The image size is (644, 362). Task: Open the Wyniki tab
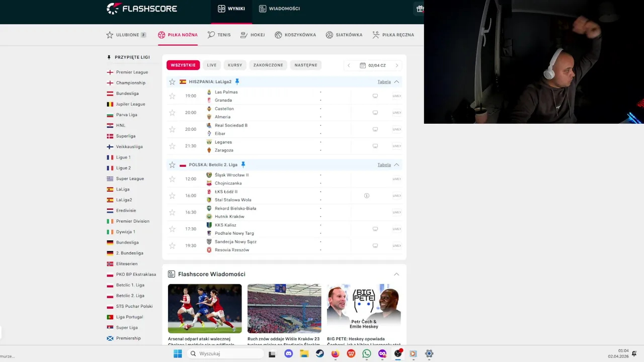[231, 9]
